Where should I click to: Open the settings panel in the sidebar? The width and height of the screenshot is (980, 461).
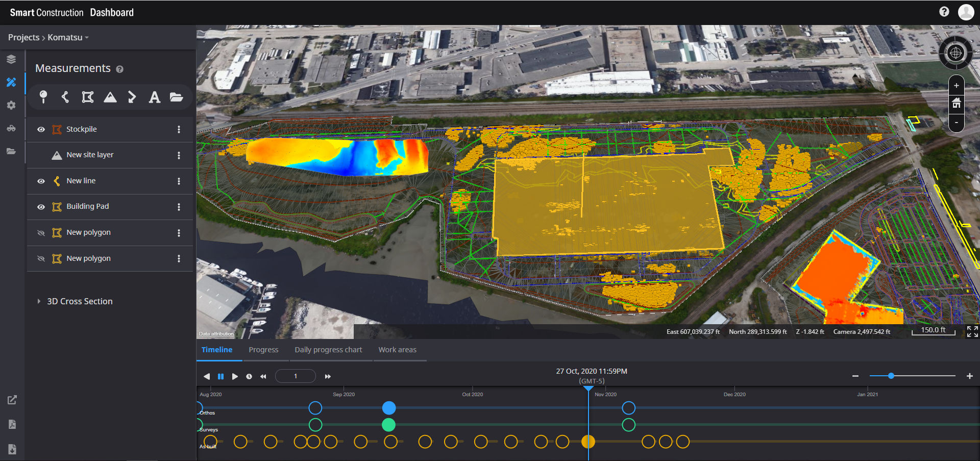[x=11, y=105]
